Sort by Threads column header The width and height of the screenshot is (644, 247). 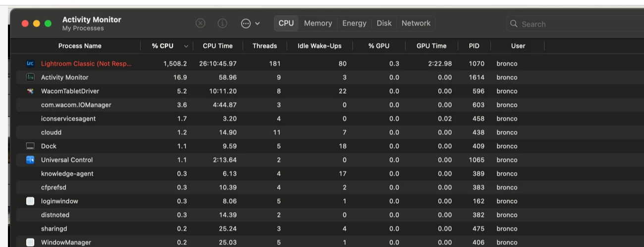265,46
